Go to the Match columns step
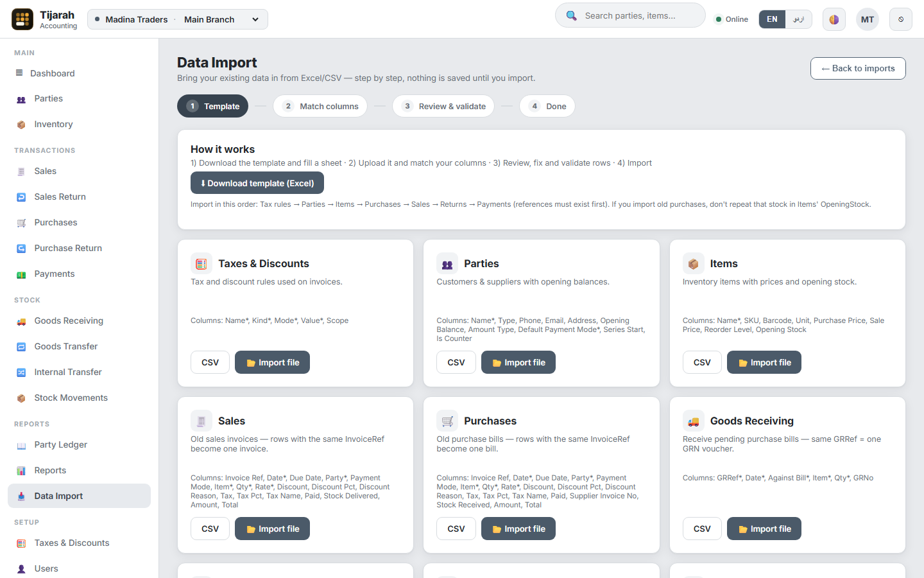This screenshot has height=578, width=924. pyautogui.click(x=320, y=107)
